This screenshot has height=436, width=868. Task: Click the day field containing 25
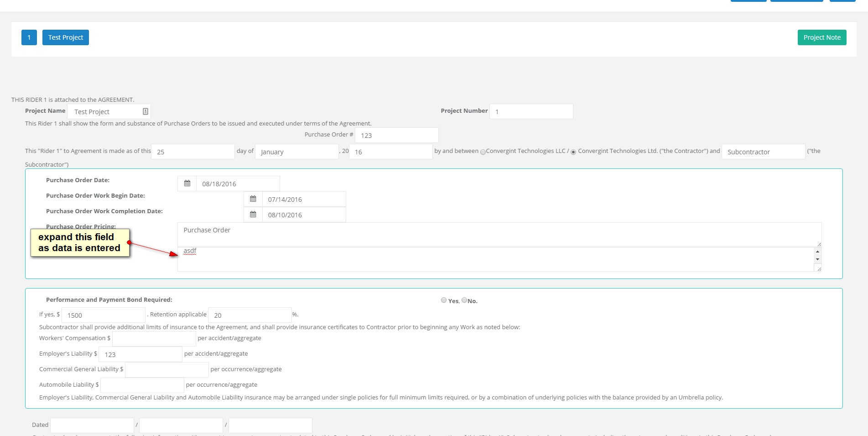(193, 152)
